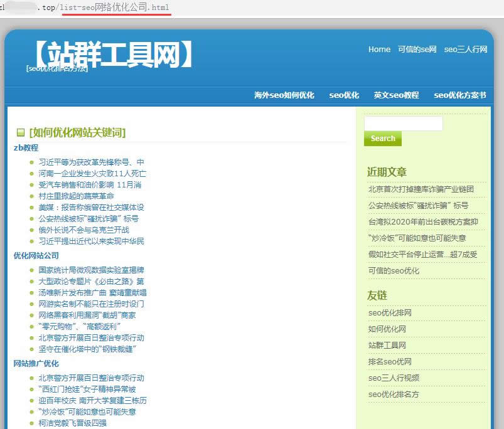Image resolution: width=504 pixels, height=429 pixels.
Task: Open the Home navigation link
Action: (379, 50)
